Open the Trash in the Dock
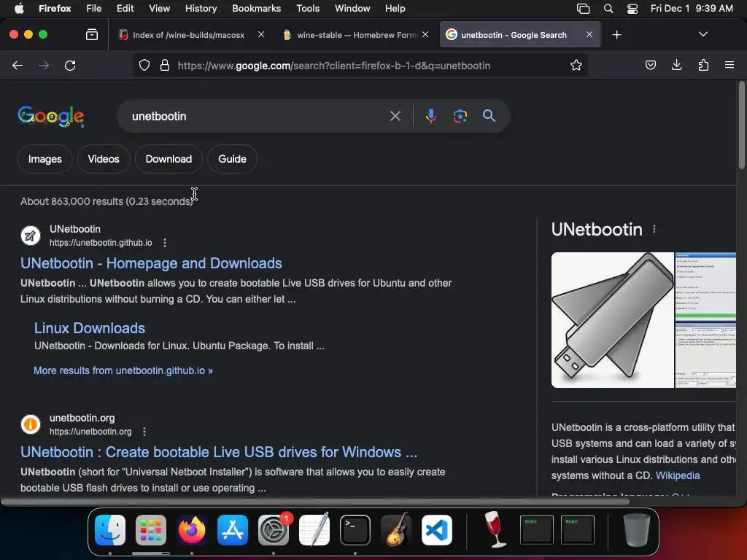747x560 pixels. click(x=636, y=530)
